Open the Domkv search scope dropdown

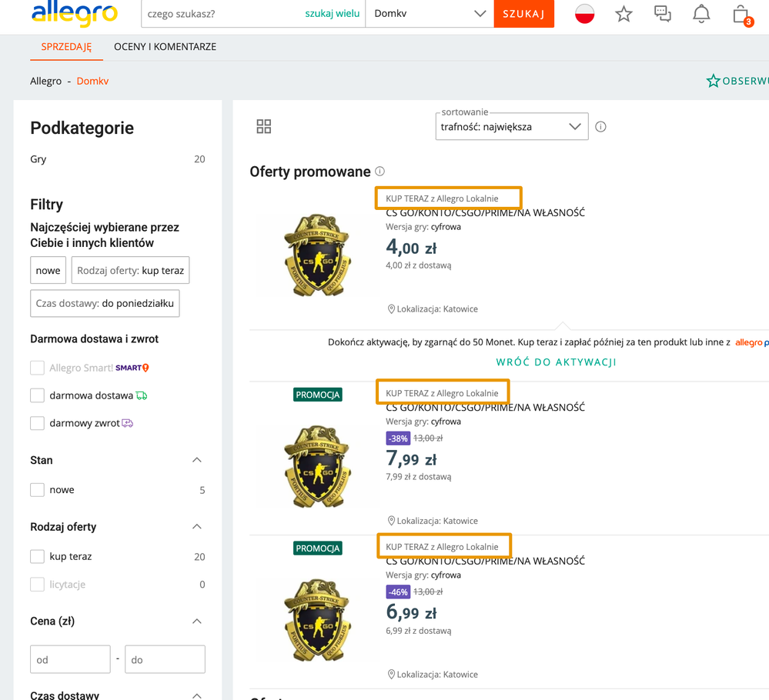(x=430, y=14)
